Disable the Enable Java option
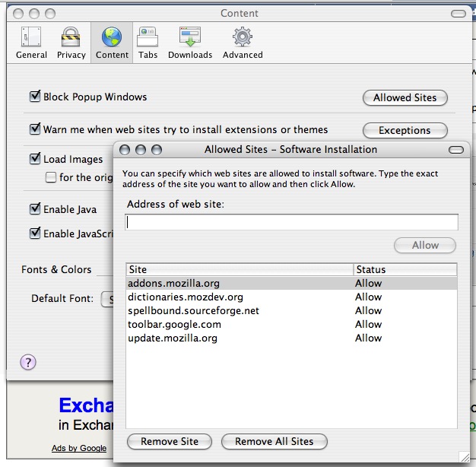Viewport: 476px width, 467px height. coord(35,208)
